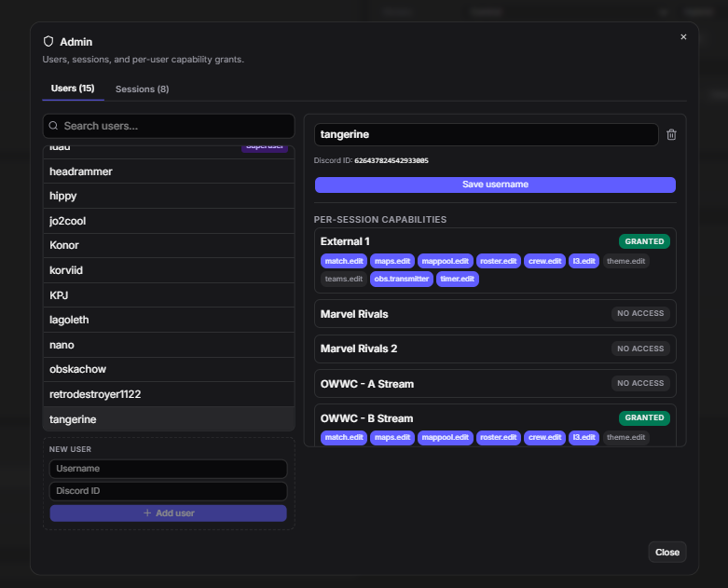Select user korviid
Screen dimensions: 728x588
pos(169,270)
